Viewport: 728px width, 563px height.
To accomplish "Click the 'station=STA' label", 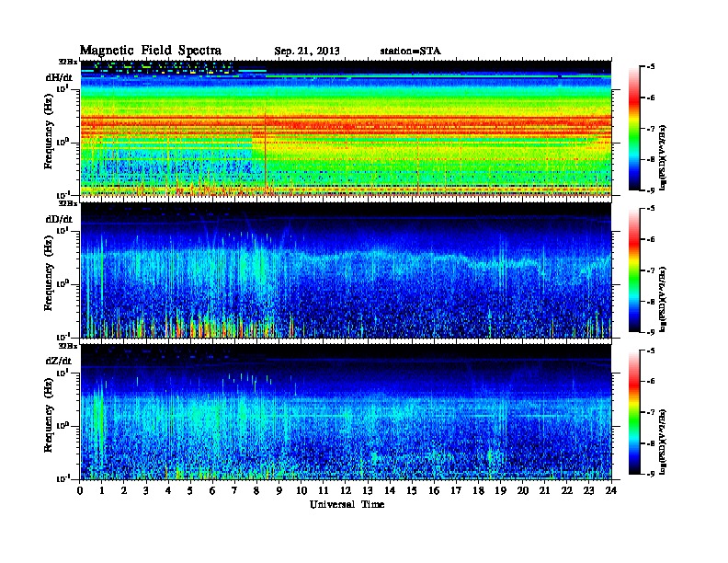I will pos(411,52).
